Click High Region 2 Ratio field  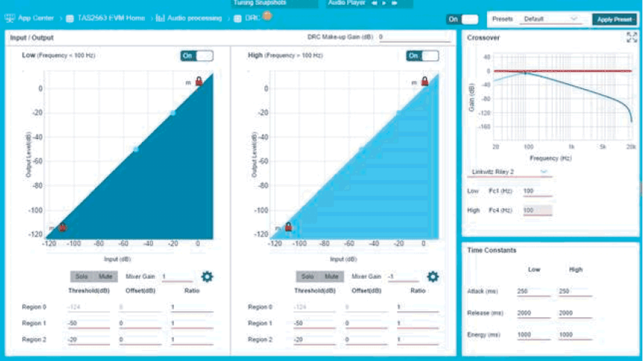[418, 340]
